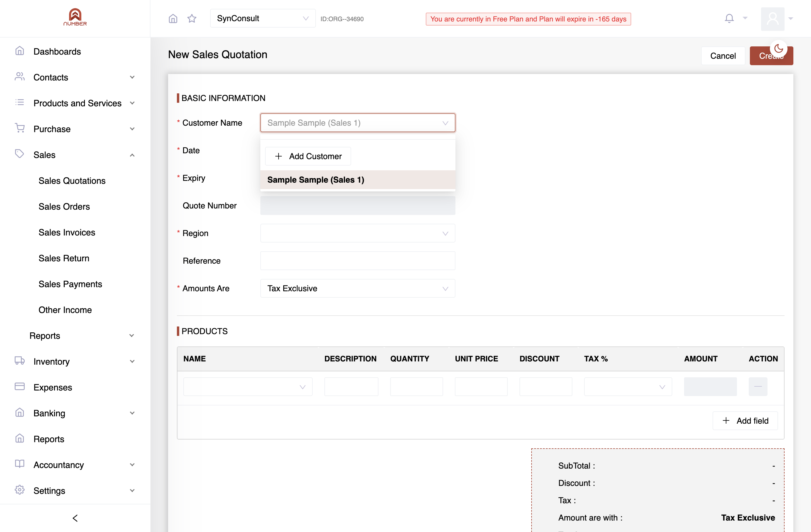Click the Create button
This screenshot has width=811, height=532.
(771, 56)
